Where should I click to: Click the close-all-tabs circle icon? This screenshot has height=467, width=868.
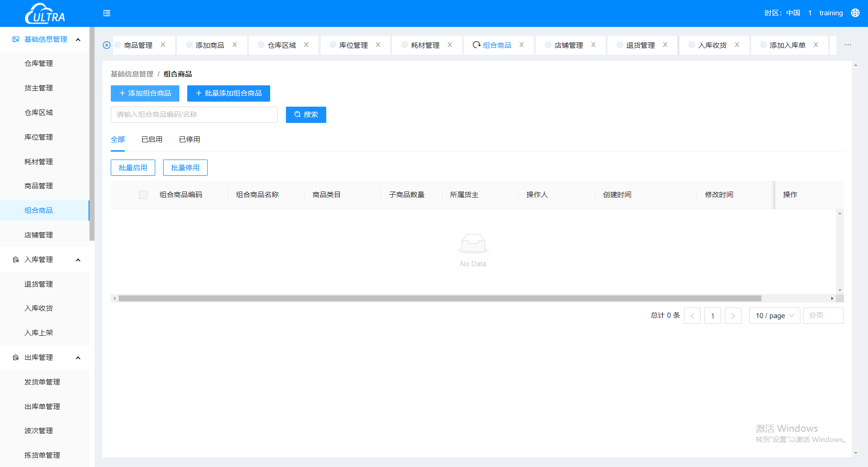click(107, 45)
